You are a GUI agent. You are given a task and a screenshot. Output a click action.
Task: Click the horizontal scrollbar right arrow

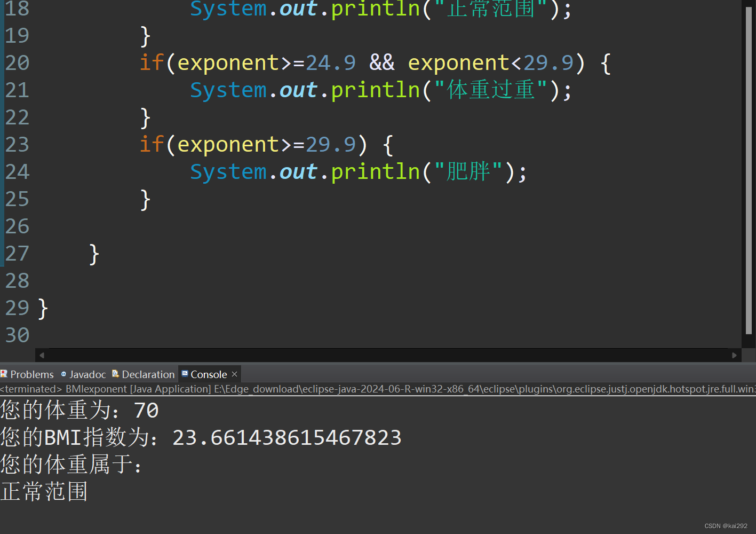735,355
